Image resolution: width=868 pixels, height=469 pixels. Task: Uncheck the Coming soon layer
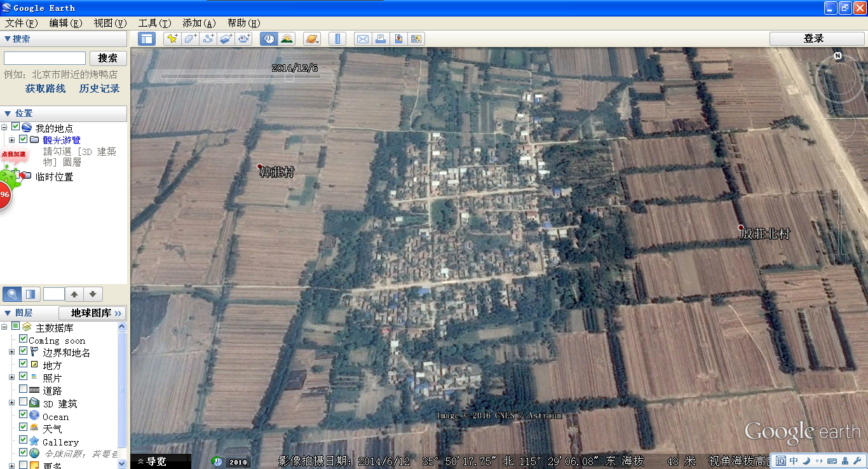(24, 339)
